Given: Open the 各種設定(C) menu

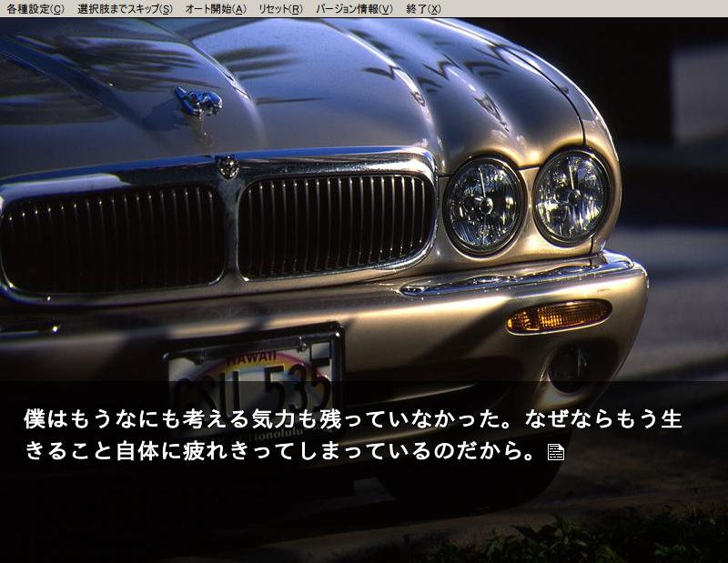Looking at the screenshot, I should 35,9.
